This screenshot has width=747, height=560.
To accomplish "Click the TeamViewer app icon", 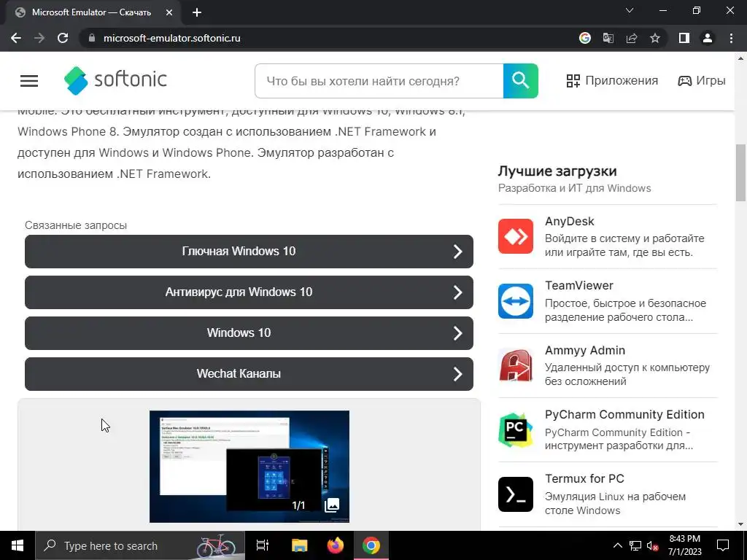I will pos(516,301).
